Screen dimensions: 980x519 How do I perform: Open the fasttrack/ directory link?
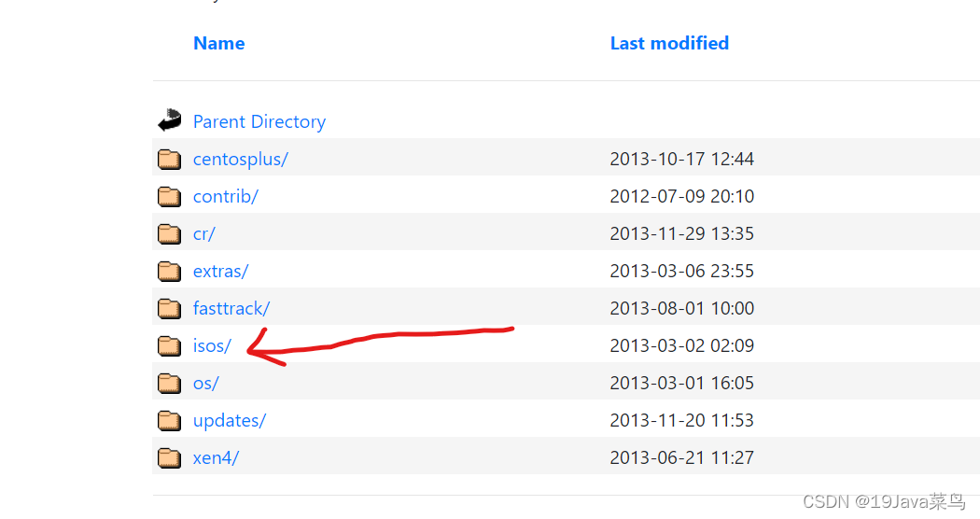click(231, 308)
